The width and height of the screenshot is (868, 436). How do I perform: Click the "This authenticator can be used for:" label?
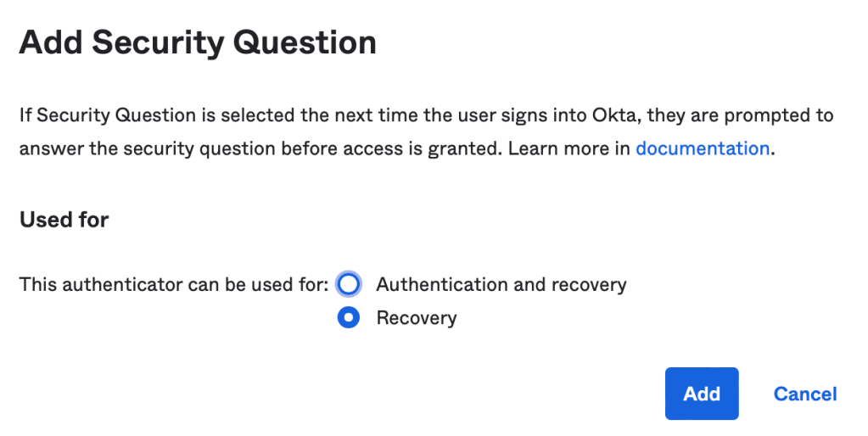pyautogui.click(x=173, y=284)
